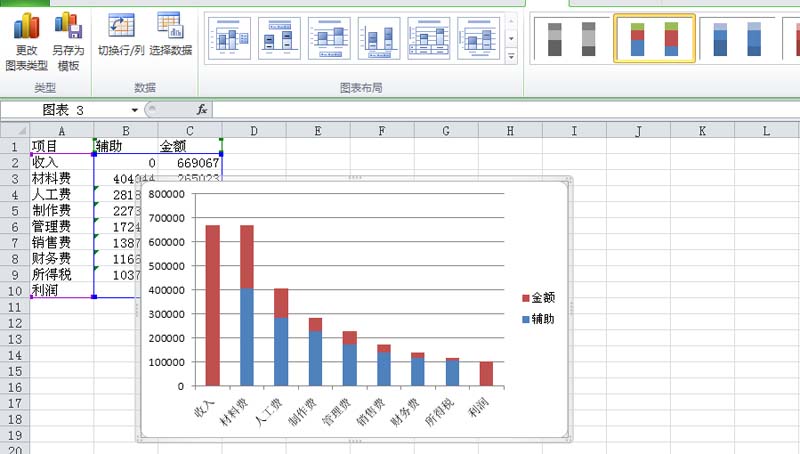The width and height of the screenshot is (800, 454).
Task: Click cell A9 containing 所得税
Action: (x=62, y=274)
